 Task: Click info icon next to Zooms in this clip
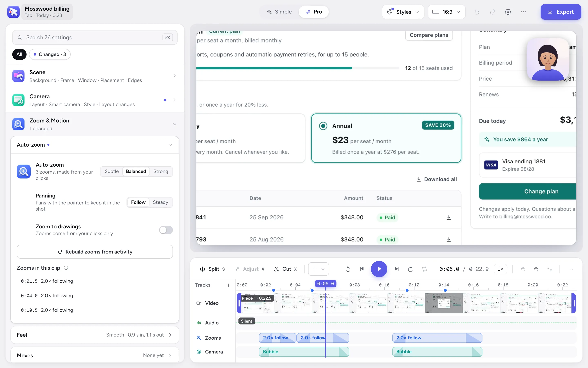(x=66, y=268)
